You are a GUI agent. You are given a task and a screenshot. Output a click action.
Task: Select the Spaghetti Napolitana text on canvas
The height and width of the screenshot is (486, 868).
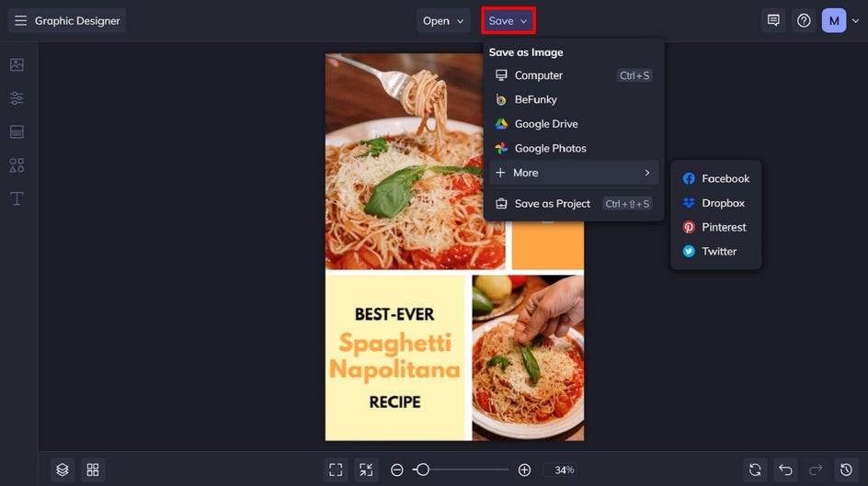394,356
